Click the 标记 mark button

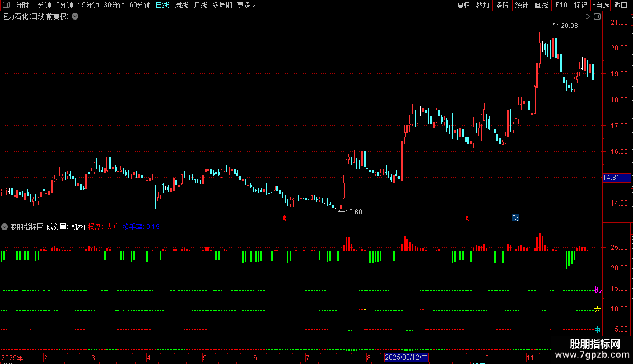tap(580, 5)
